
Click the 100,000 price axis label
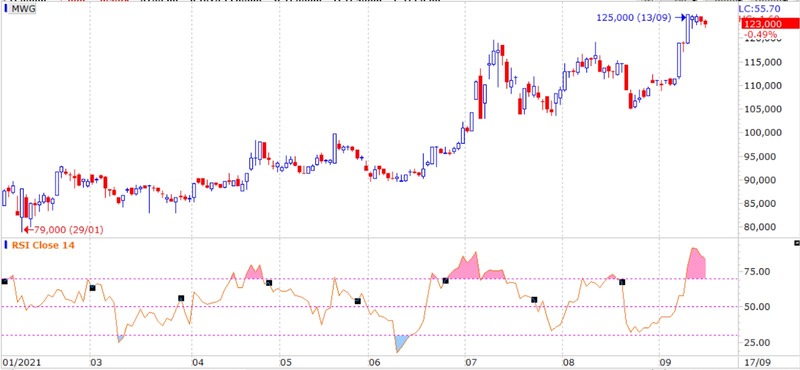[x=762, y=133]
